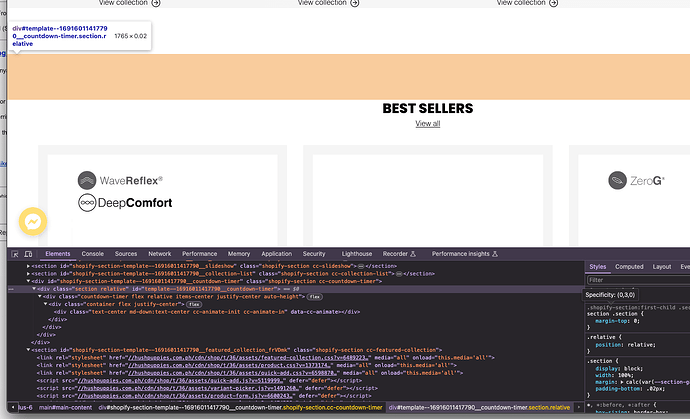Image resolution: width=690 pixels, height=419 pixels.
Task: Click the Styles Filter input field
Action: [639, 280]
